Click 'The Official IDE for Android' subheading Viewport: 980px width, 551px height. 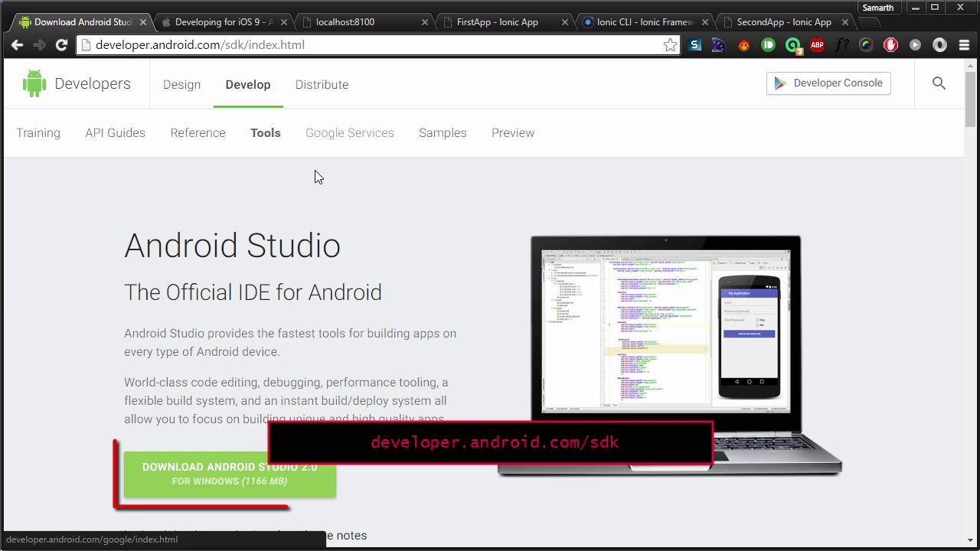click(x=253, y=292)
